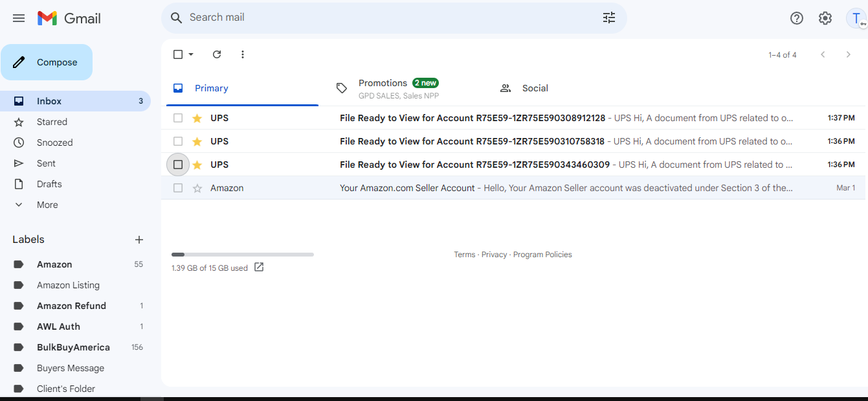Unstar the UPS email ending 343460309

[197, 165]
